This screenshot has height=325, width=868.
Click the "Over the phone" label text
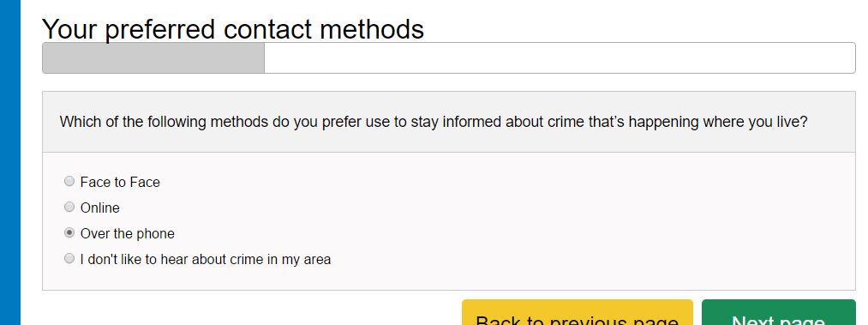[128, 233]
